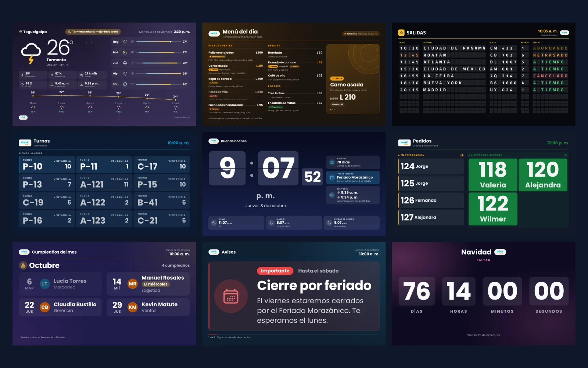Click the Cierre por feriado headline
Screen dimensions: 588x368
314,286
